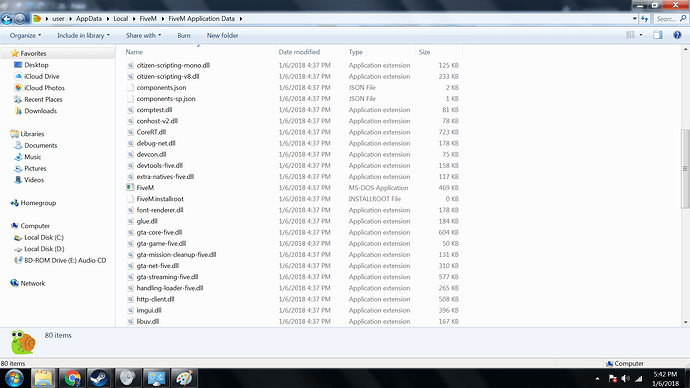Open Local Disk (D:)

coord(44,249)
